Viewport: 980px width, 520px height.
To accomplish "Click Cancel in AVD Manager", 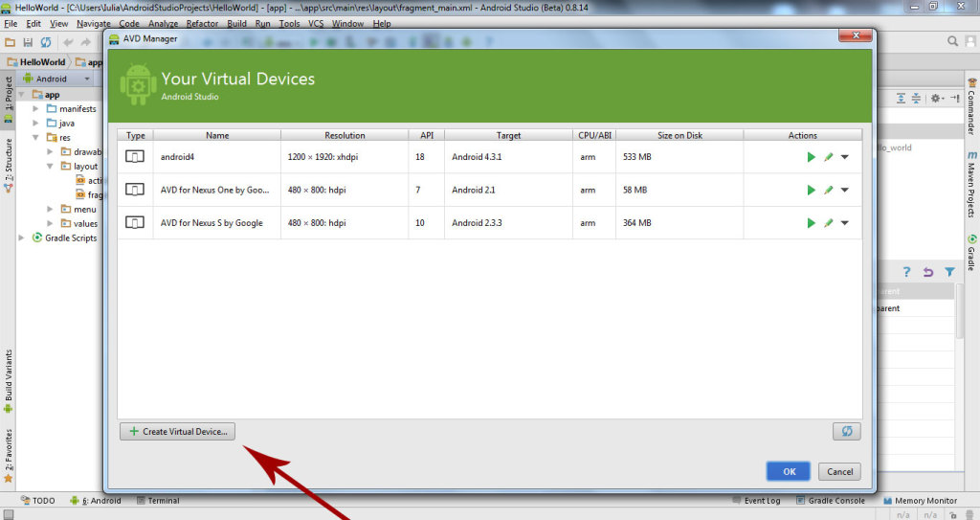I will pos(839,471).
